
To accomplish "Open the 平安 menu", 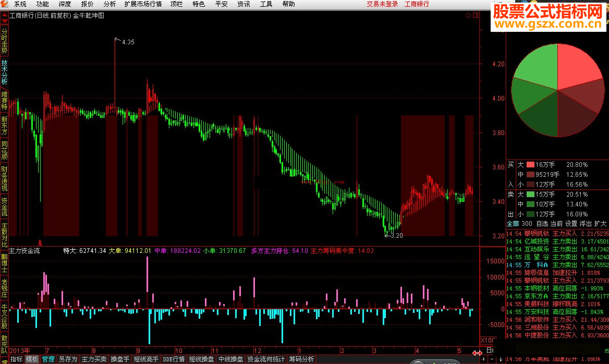I will coord(222,4).
